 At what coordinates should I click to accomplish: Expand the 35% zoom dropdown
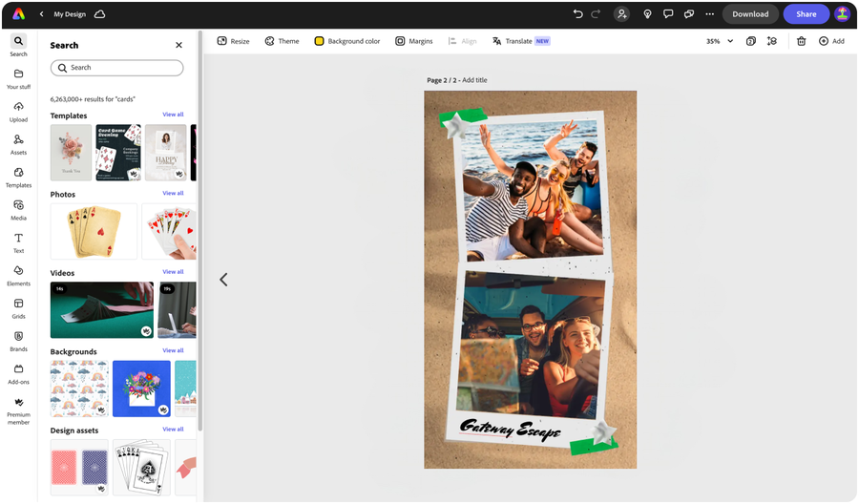click(720, 41)
